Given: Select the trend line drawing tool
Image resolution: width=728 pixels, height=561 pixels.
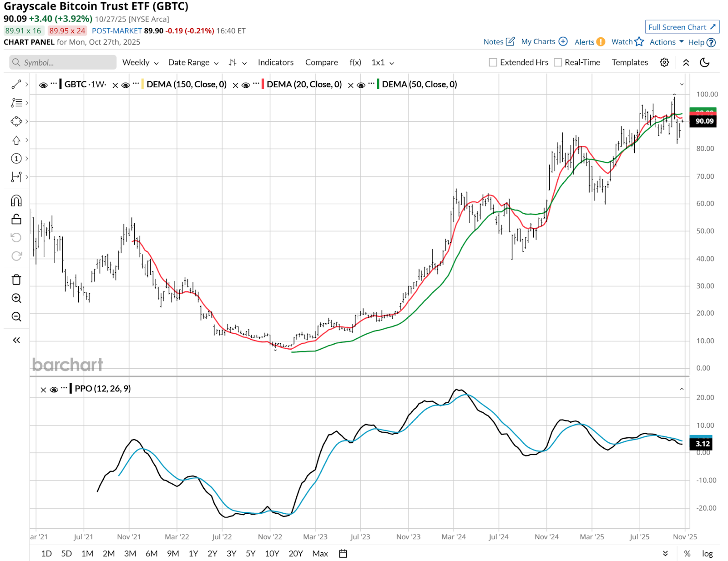Looking at the screenshot, I should (x=16, y=84).
